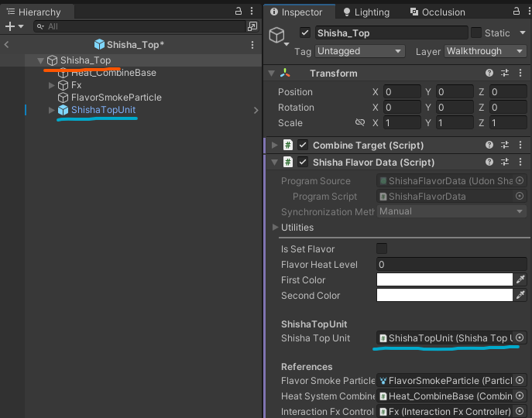
Task: Switch to the Lighting tab
Action: click(366, 12)
